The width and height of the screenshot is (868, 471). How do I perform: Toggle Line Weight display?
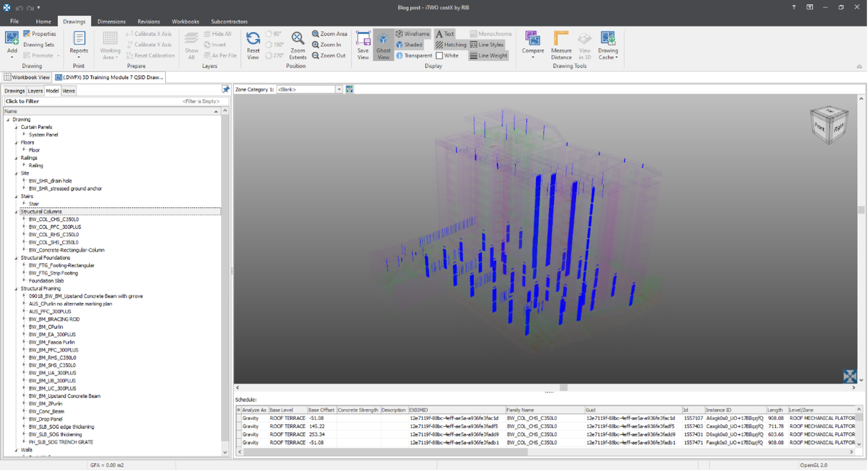488,56
